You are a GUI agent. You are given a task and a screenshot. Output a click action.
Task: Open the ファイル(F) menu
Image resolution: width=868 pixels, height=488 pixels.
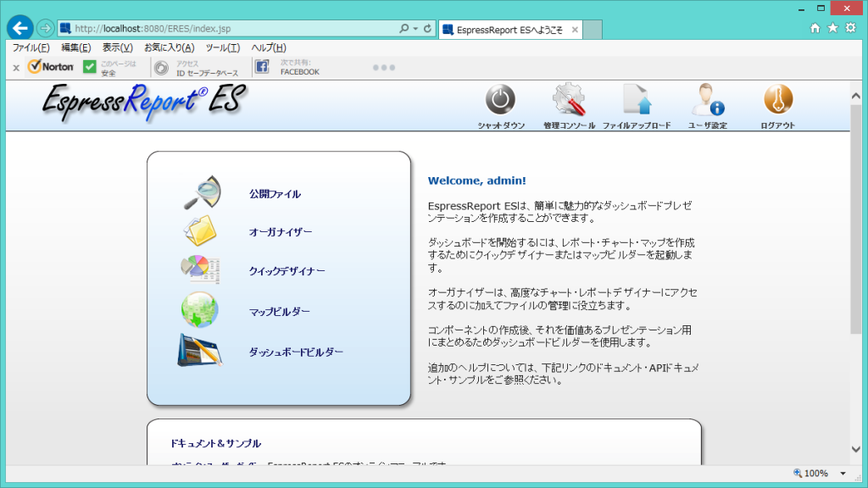click(31, 47)
